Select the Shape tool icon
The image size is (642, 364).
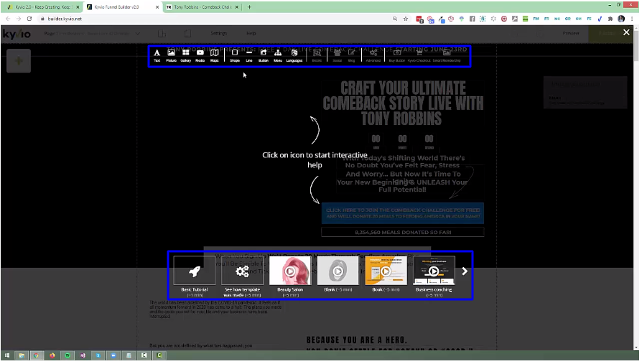[x=236, y=55]
